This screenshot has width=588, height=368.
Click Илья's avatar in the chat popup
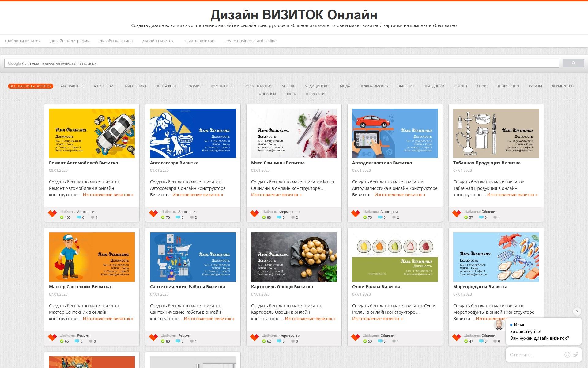point(499,325)
